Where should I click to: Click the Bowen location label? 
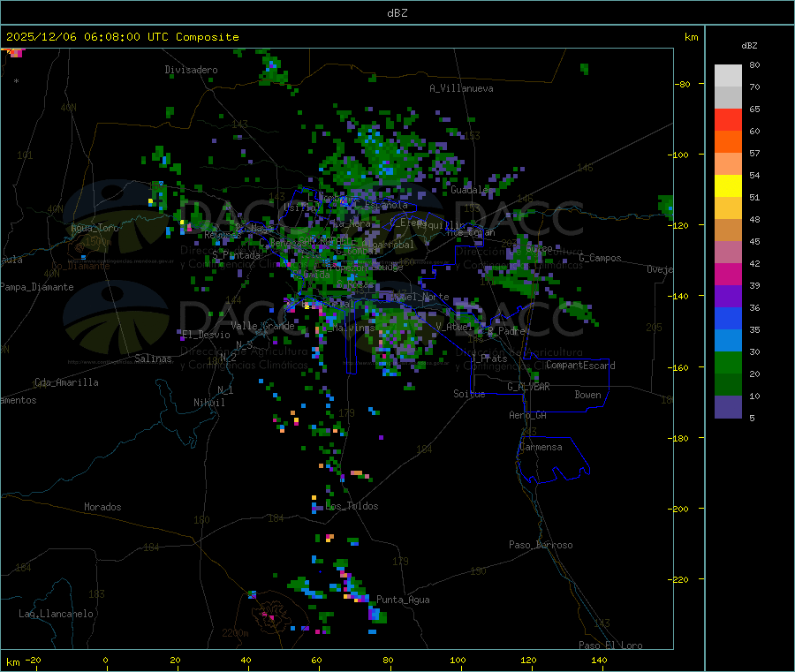[587, 395]
